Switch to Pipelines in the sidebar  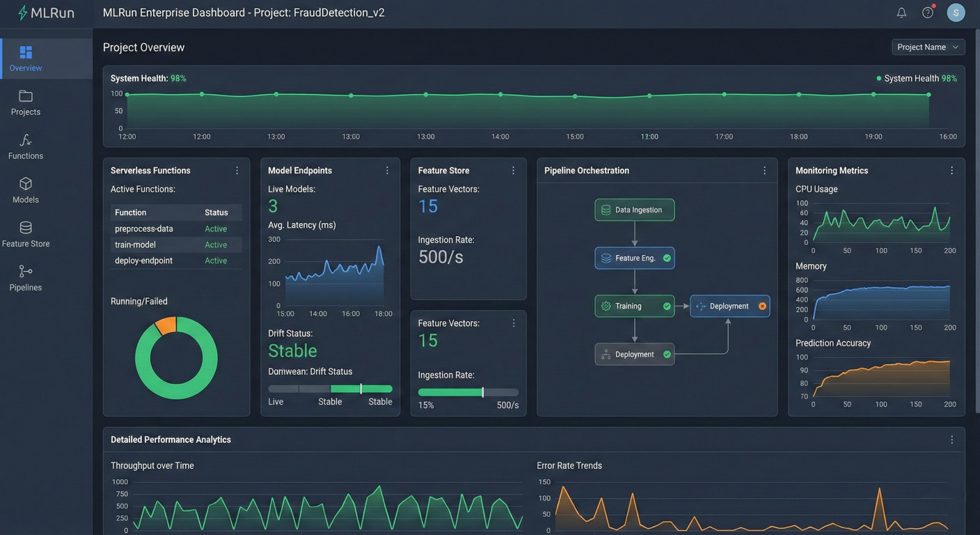[26, 279]
